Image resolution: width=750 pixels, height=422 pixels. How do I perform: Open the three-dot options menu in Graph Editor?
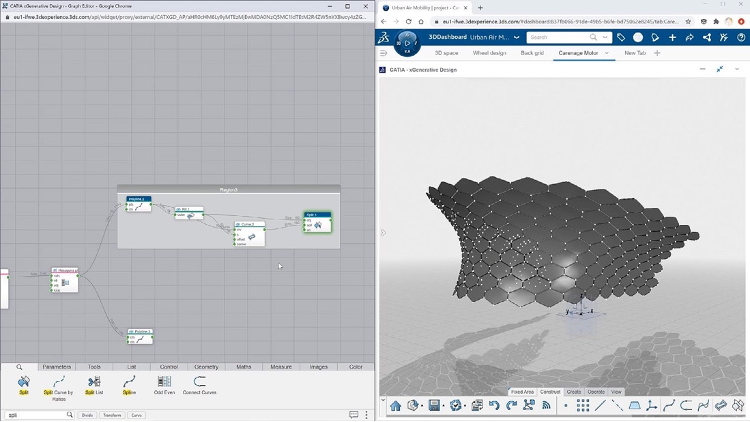[x=366, y=415]
